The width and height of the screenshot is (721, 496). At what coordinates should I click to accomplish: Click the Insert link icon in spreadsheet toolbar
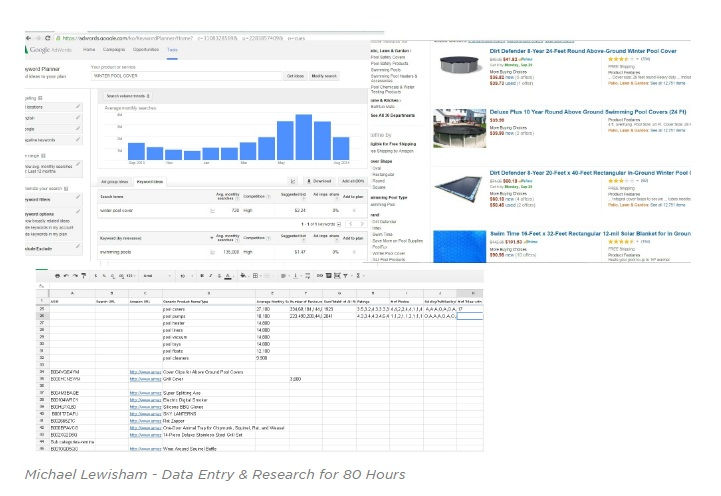tap(320, 276)
